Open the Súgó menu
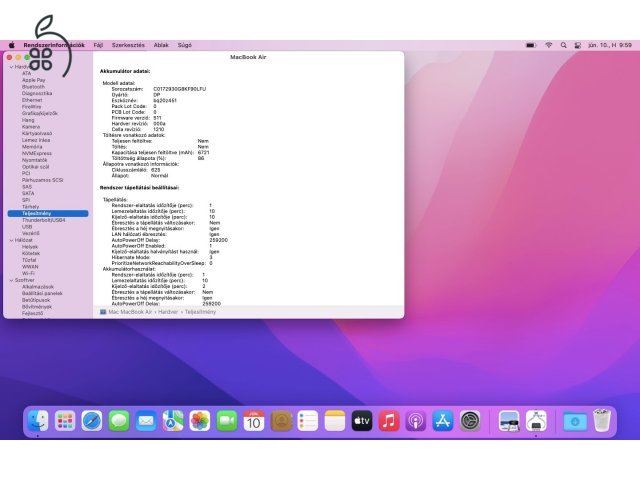640x480 pixels. point(184,45)
